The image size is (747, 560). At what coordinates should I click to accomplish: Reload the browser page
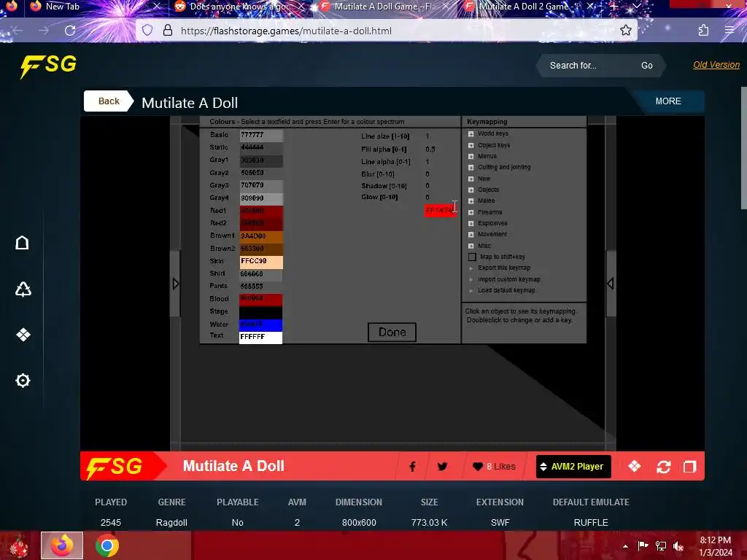tap(70, 31)
